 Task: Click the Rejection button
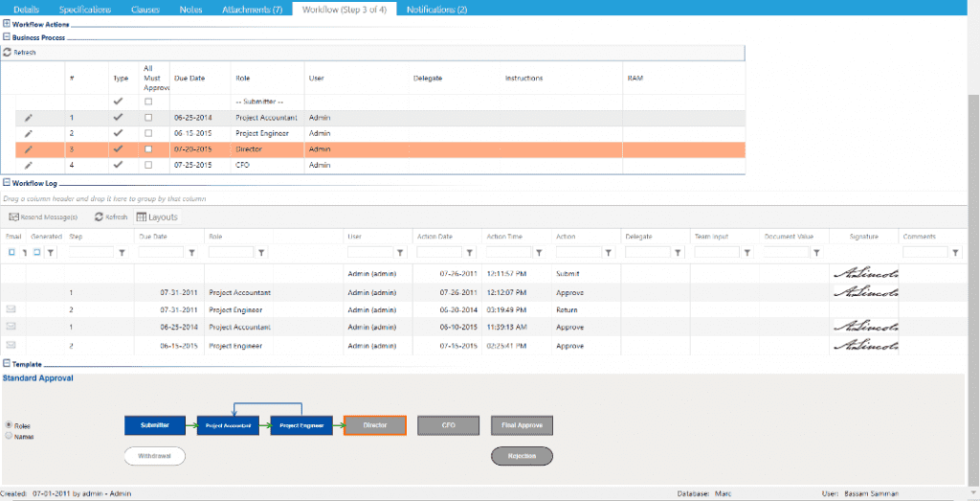[x=522, y=456]
